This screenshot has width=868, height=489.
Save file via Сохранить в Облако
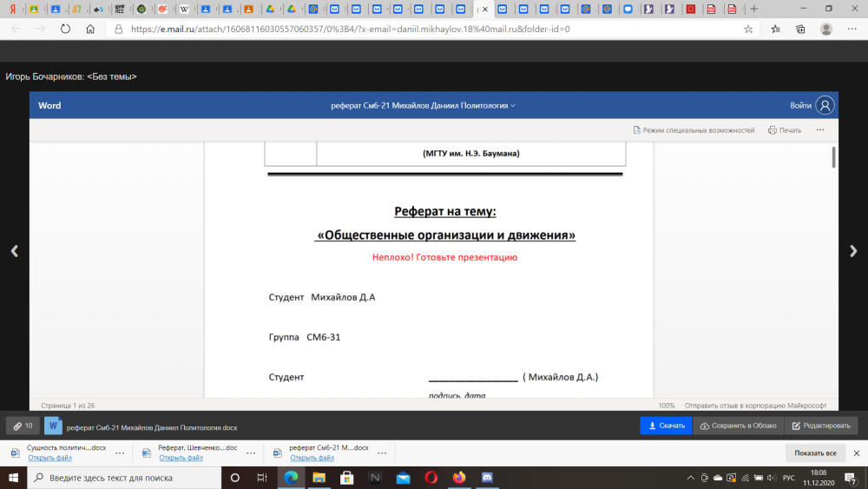tap(738, 426)
